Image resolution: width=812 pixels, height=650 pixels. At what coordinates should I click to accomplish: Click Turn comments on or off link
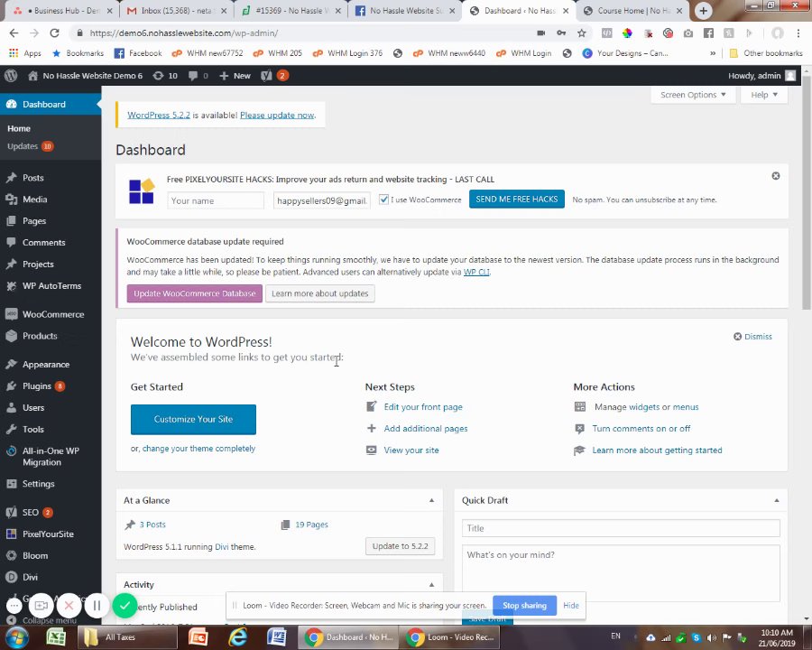pyautogui.click(x=641, y=429)
